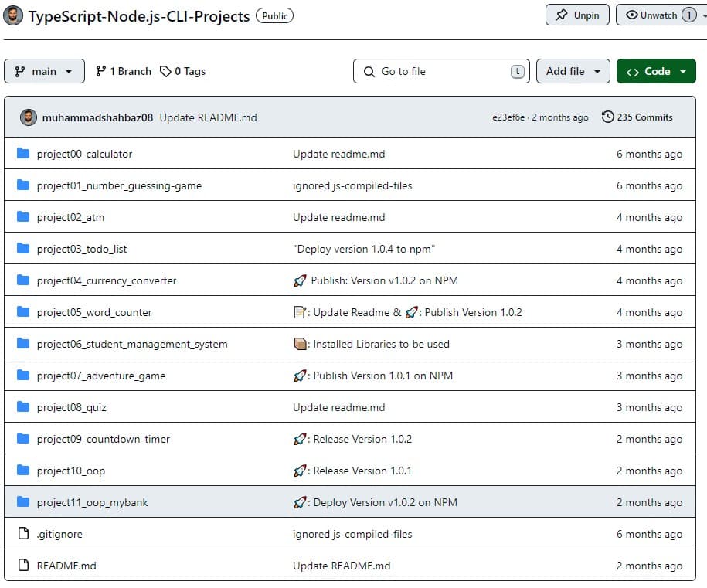This screenshot has width=707, height=588.
Task: Open the 0 Tags link
Action: (183, 71)
